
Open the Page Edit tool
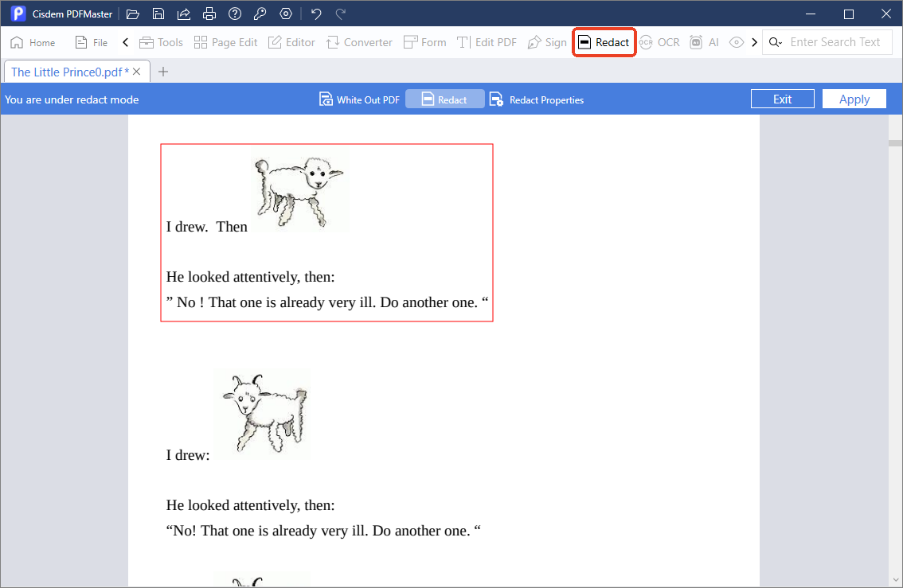pyautogui.click(x=226, y=43)
